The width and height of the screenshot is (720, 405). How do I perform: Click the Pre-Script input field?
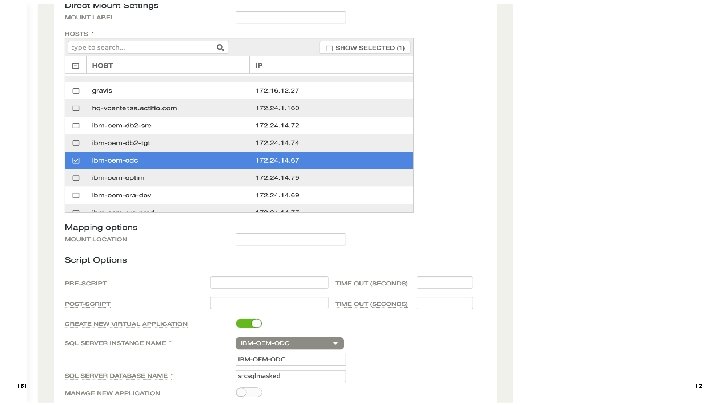tap(269, 282)
